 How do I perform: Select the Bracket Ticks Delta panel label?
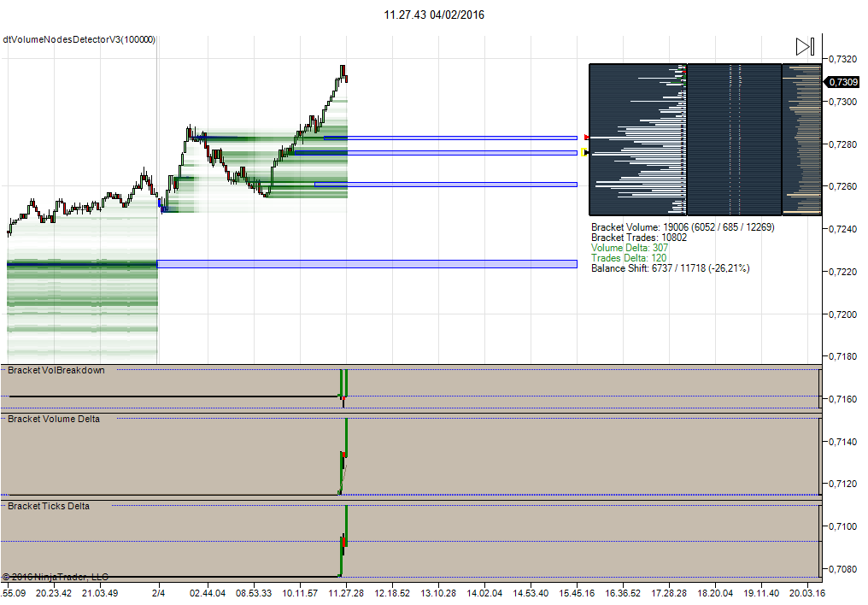click(48, 506)
